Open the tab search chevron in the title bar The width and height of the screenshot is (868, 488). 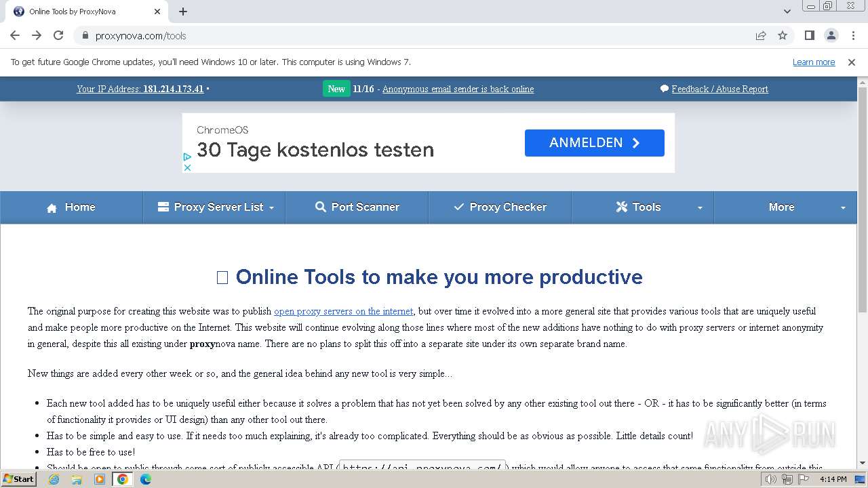click(x=787, y=12)
